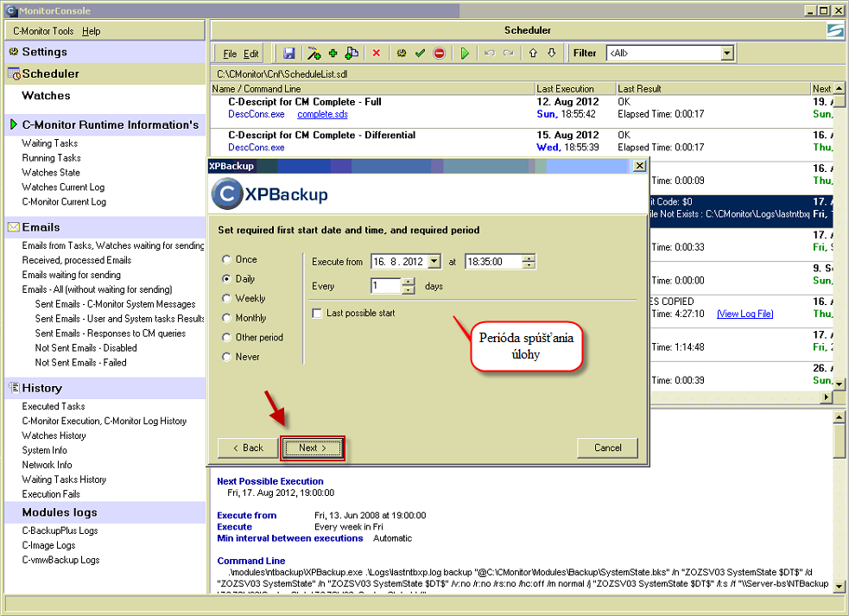Increase the Every days value spinner
849x616 pixels.
pyautogui.click(x=409, y=282)
